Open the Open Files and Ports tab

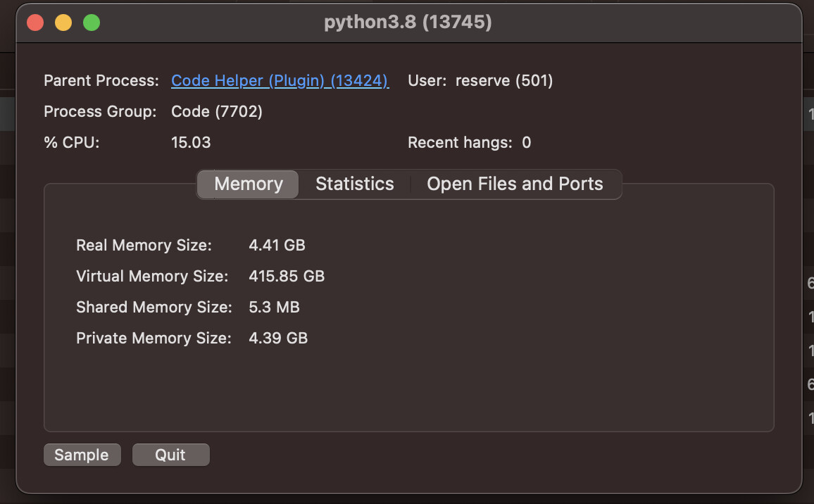click(515, 184)
